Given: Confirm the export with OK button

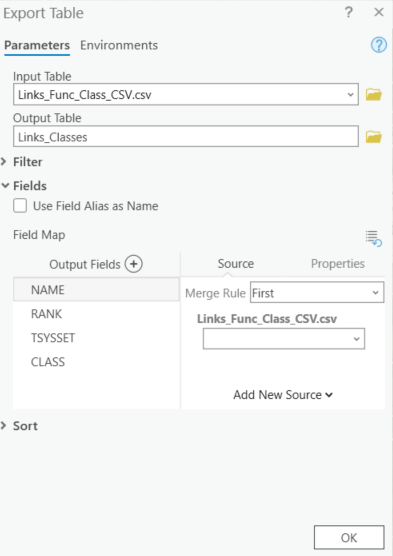Looking at the screenshot, I should pyautogui.click(x=349, y=538).
